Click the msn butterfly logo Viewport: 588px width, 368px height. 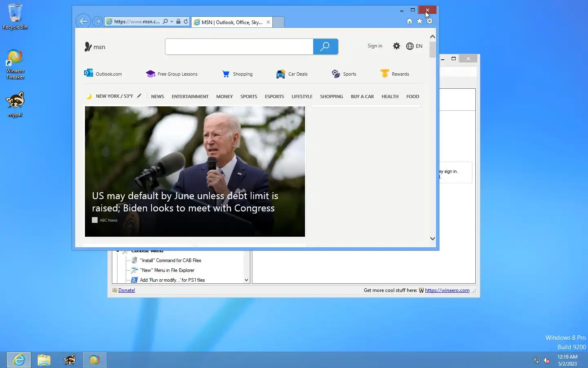[x=95, y=47]
